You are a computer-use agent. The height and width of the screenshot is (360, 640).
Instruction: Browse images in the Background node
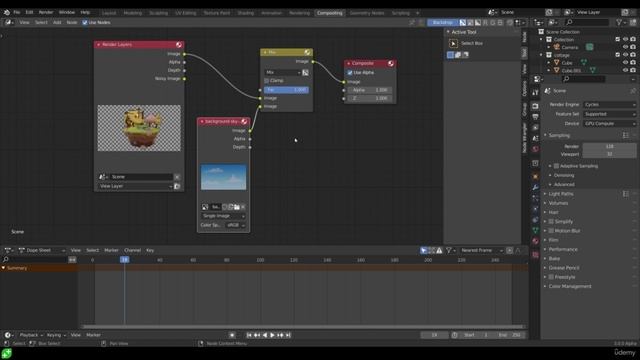(205, 207)
